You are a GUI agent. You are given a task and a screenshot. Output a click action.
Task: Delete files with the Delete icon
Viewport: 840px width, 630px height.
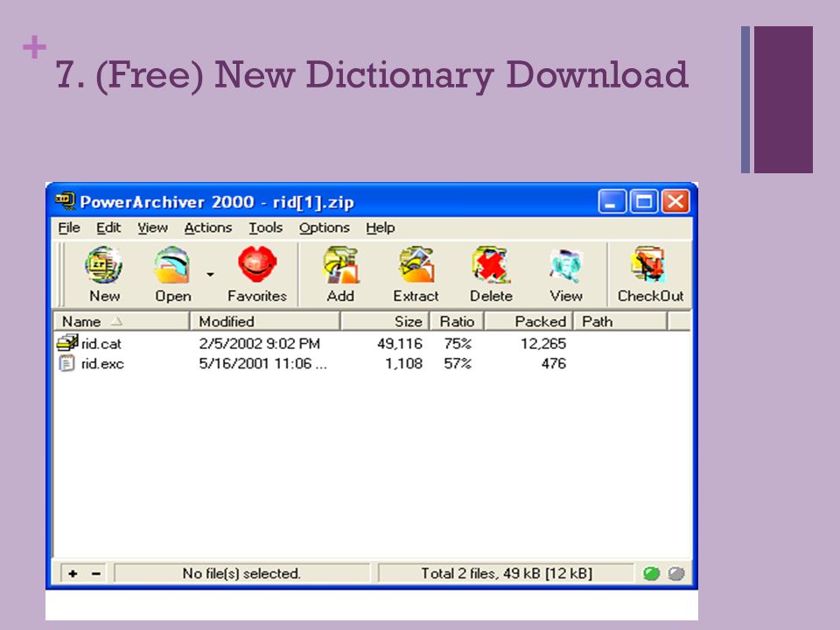[491, 265]
